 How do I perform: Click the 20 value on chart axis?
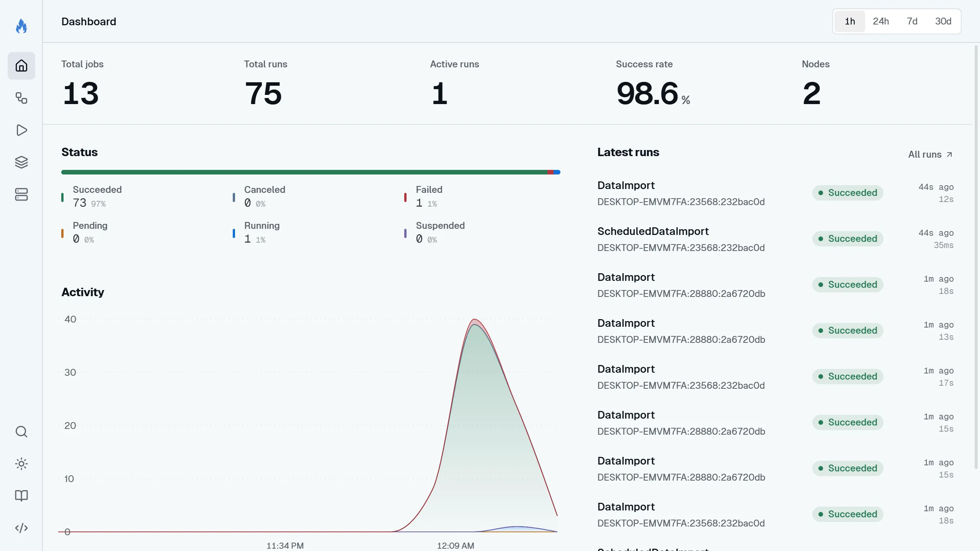70,425
